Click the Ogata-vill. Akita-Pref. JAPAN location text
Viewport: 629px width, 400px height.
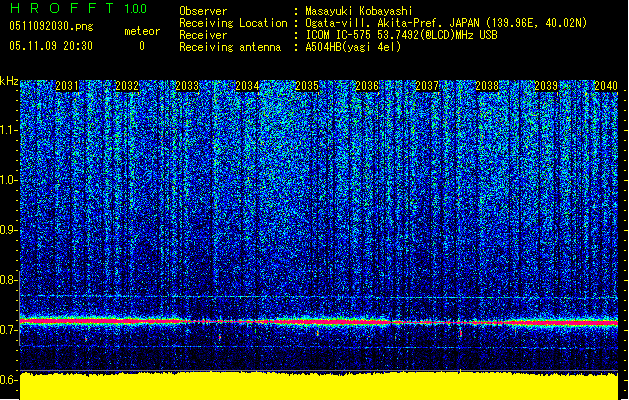coord(446,23)
